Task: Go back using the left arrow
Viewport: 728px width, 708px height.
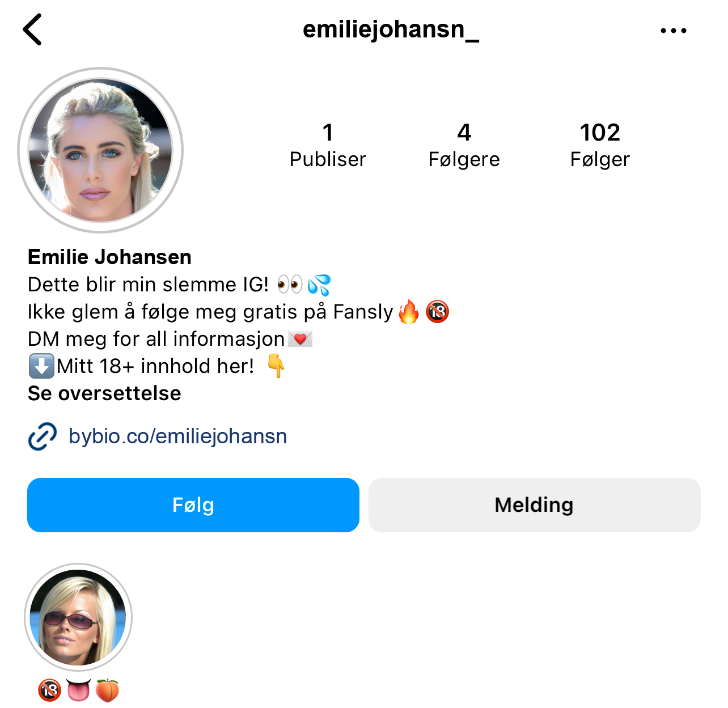Action: (32, 29)
